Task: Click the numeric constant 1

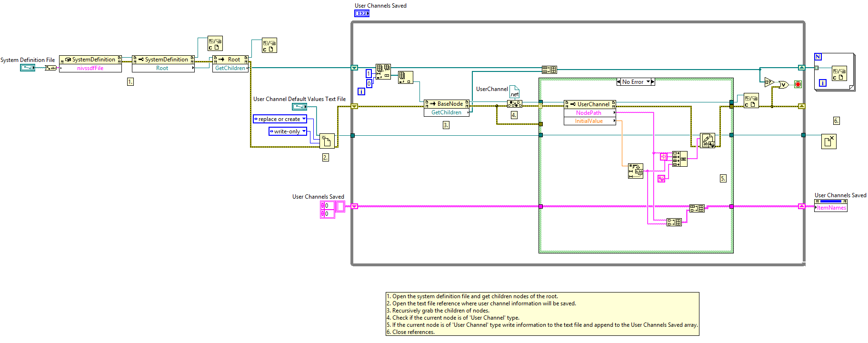Action: pos(369,74)
